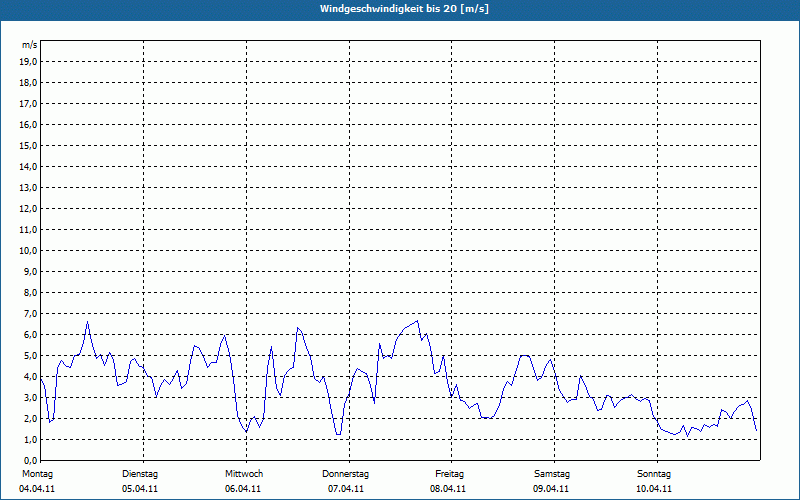Click the date 05.04.11
Screen dimensions: 800x500
coord(140,489)
